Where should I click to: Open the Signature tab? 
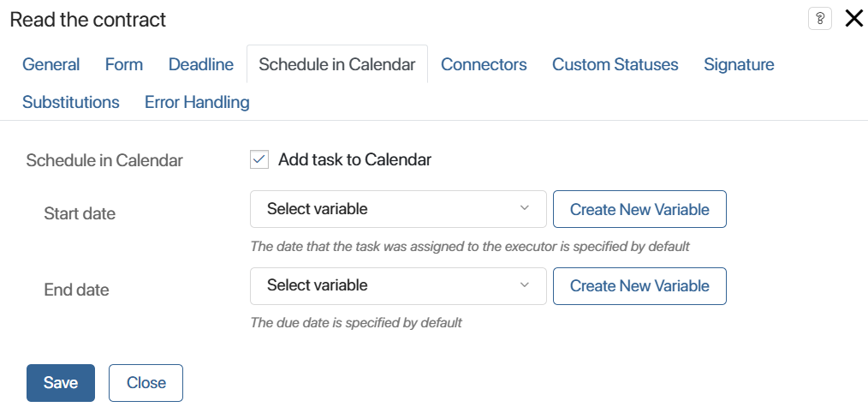739,64
